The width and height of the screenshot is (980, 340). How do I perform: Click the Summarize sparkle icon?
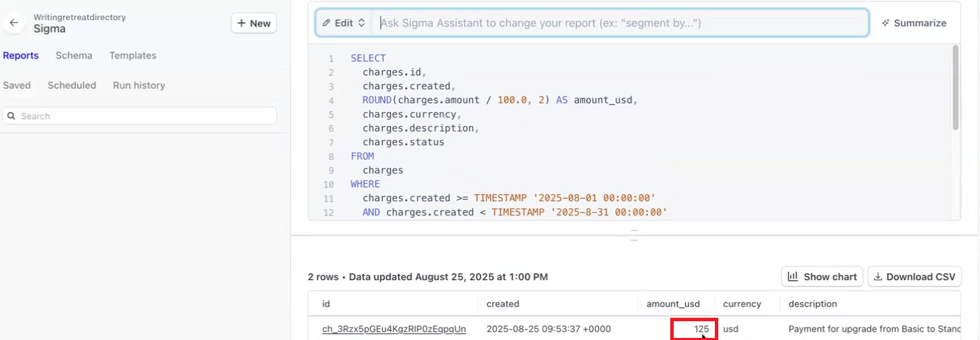(886, 23)
